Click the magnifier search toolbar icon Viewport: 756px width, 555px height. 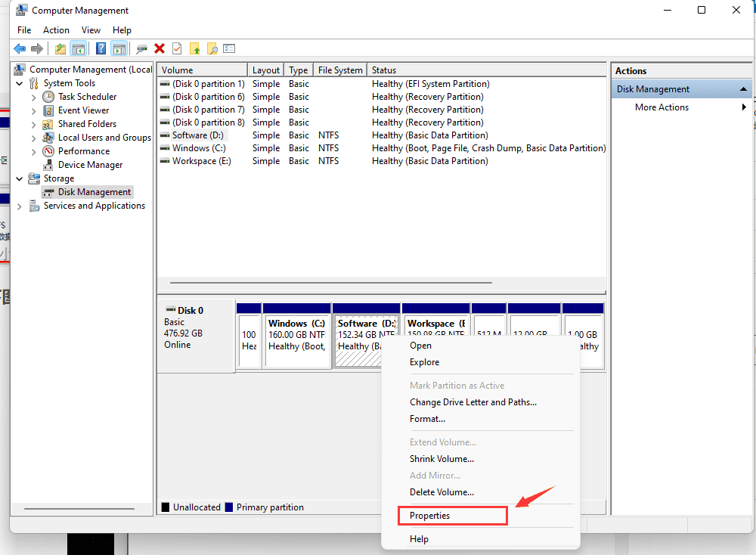[212, 49]
